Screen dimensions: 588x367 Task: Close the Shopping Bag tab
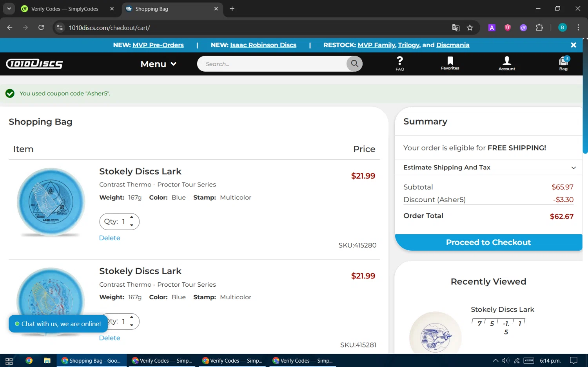coord(216,9)
